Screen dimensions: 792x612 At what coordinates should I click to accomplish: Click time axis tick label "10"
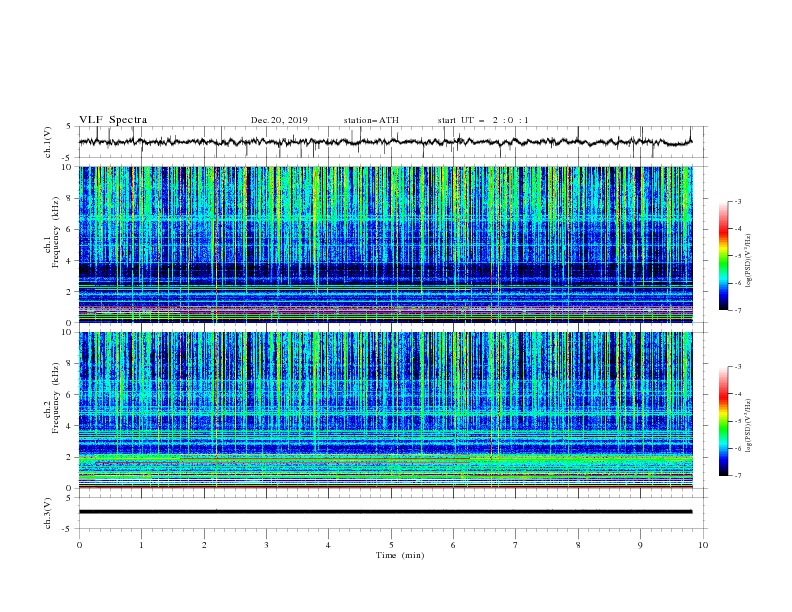pos(703,545)
